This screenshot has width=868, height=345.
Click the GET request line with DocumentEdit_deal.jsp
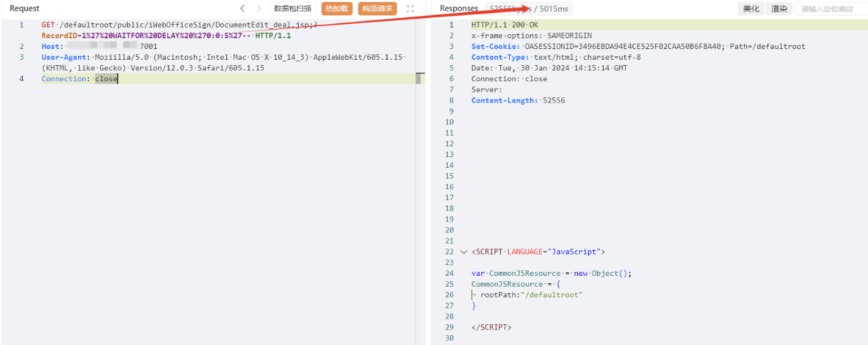click(180, 25)
